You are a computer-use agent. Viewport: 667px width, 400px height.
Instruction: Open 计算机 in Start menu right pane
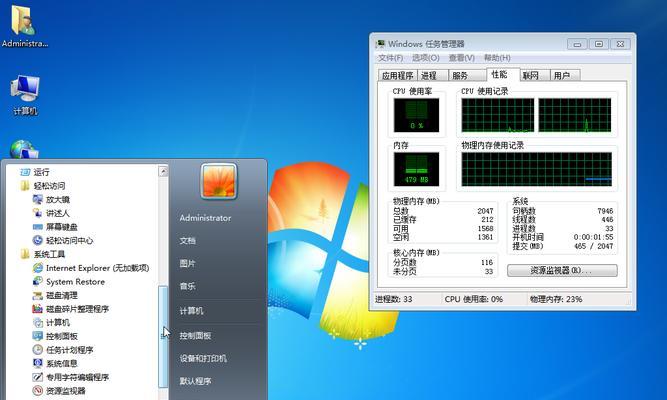pos(191,311)
